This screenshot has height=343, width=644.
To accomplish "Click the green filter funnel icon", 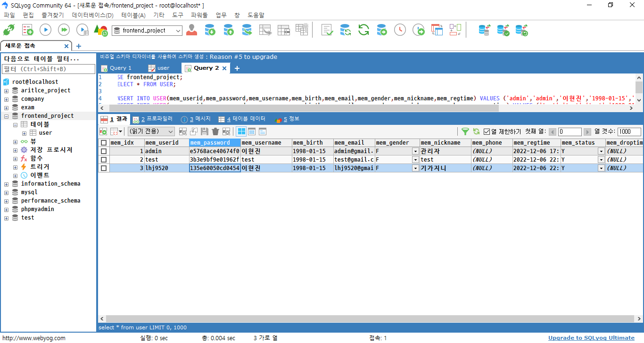I will (x=465, y=131).
